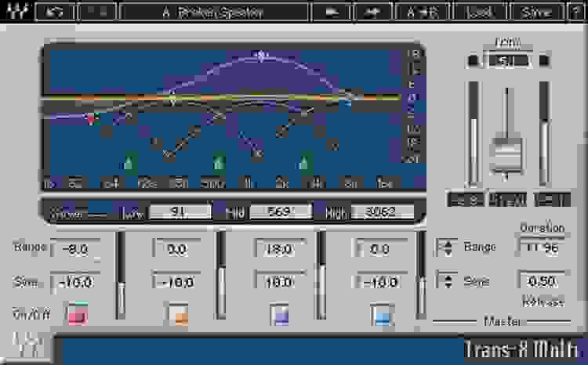
Task: Click the output gain value under the fader
Action: (507, 200)
